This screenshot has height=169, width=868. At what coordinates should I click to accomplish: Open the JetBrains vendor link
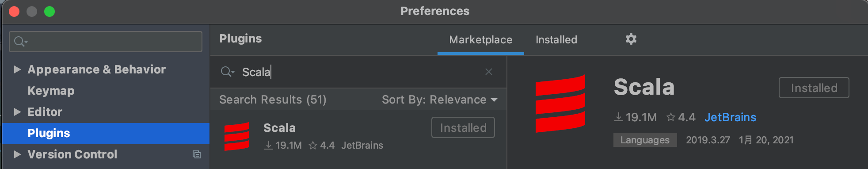[x=730, y=117]
